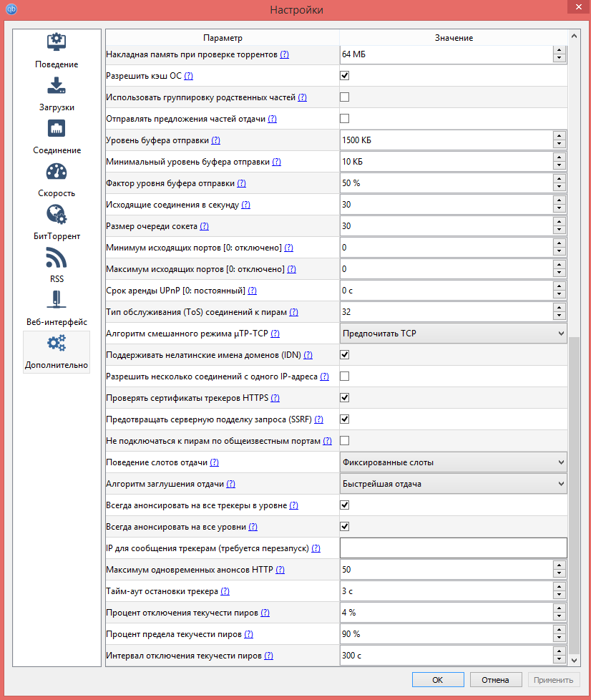The image size is (591, 700).
Task: Disable the Разрешить кэш ОС checkbox
Action: (x=344, y=75)
